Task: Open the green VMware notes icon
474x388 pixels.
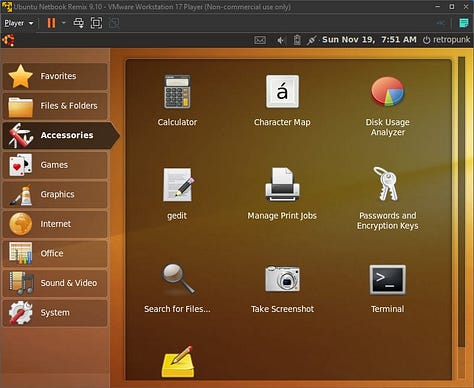Action: tap(464, 23)
